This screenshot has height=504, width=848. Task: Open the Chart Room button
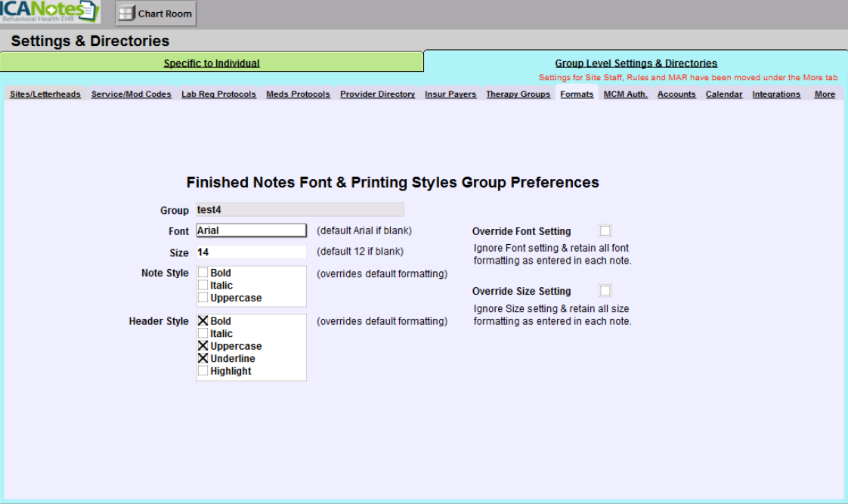156,14
